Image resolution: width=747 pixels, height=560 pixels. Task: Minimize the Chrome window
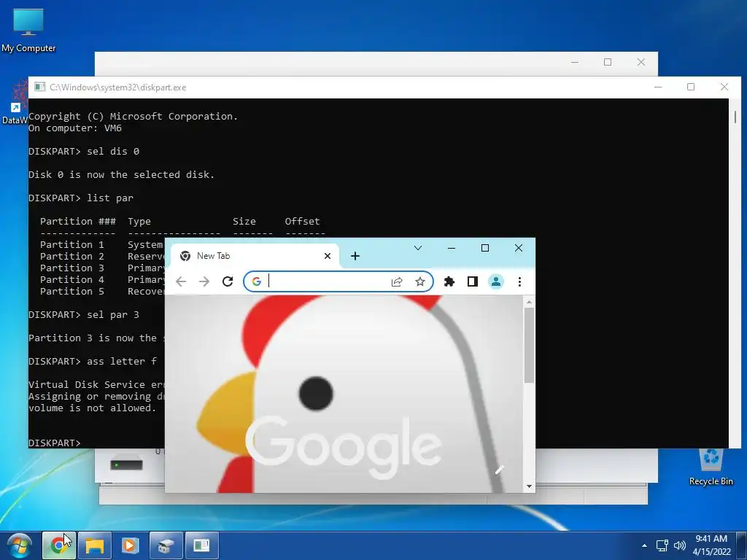[x=451, y=248]
